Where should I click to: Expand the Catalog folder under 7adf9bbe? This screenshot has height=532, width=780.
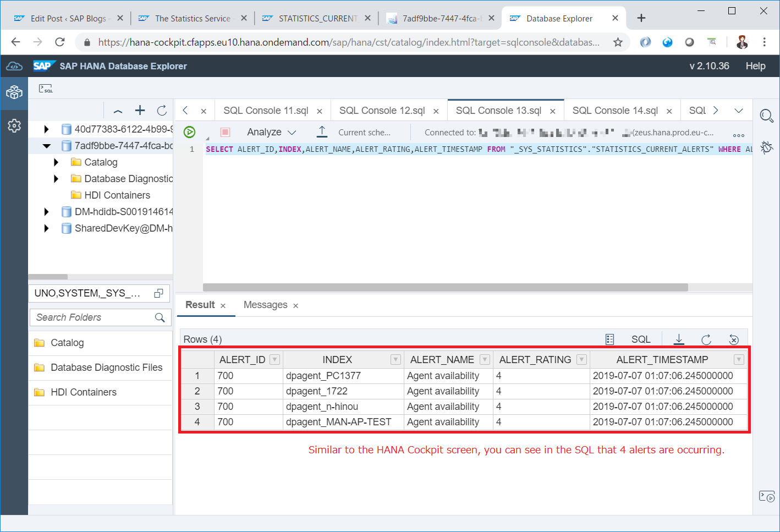pyautogui.click(x=56, y=162)
